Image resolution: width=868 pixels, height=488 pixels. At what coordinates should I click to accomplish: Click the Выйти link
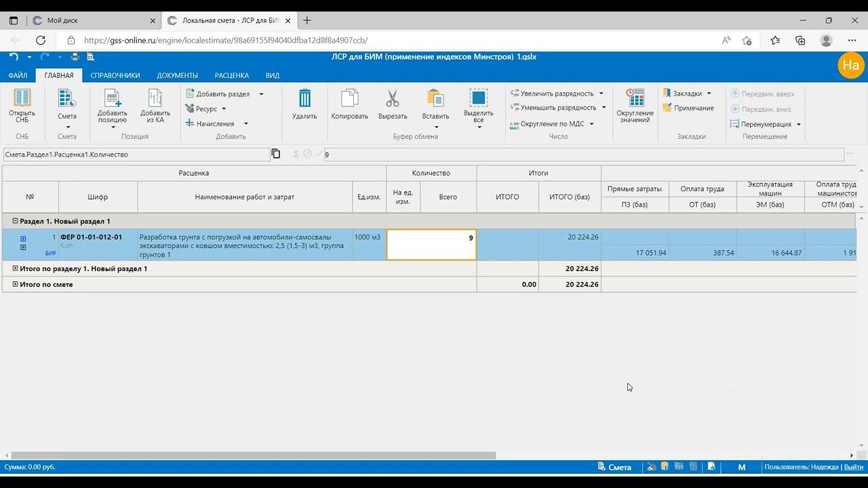[853, 467]
